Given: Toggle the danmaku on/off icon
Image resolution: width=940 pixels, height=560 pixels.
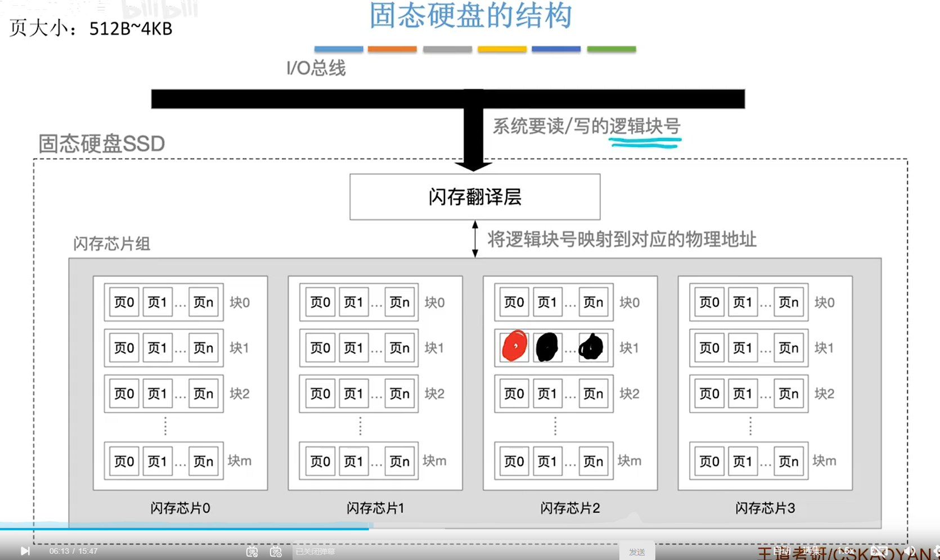Looking at the screenshot, I should 252,552.
